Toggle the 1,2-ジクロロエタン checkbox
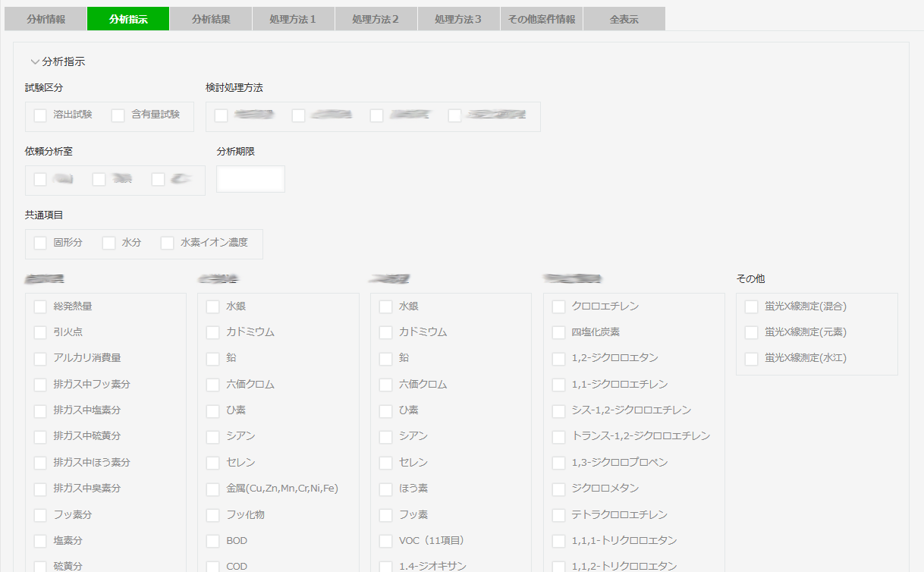This screenshot has width=924, height=572. (558, 358)
